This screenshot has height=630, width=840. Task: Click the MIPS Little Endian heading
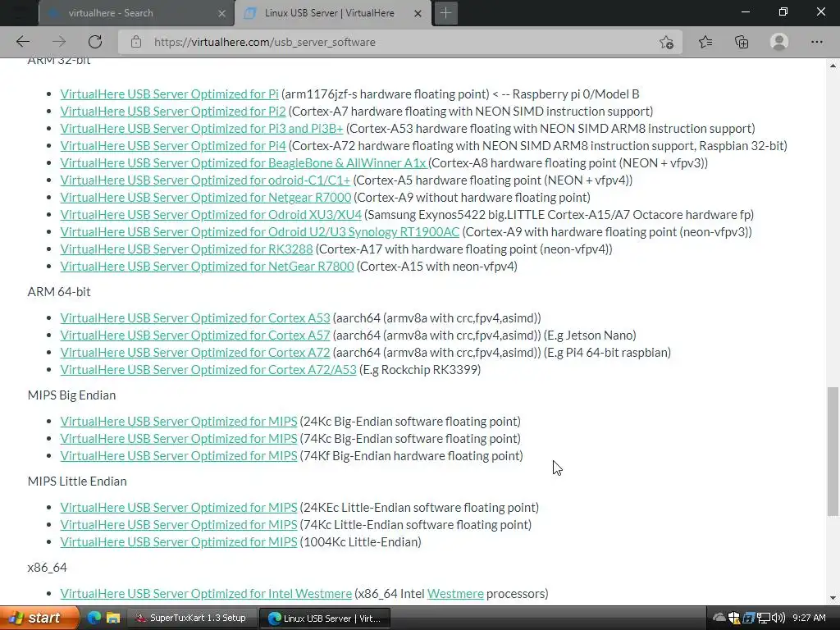pyautogui.click(x=77, y=481)
